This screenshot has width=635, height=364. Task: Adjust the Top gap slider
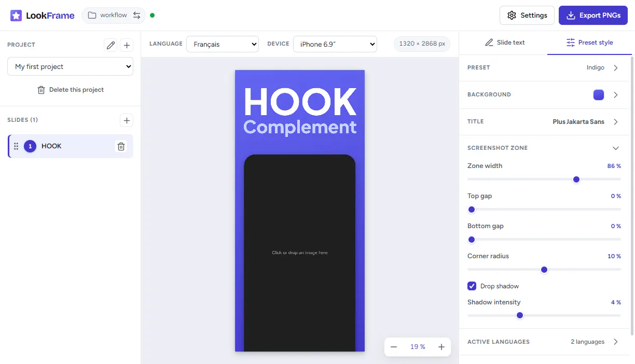pos(544,209)
